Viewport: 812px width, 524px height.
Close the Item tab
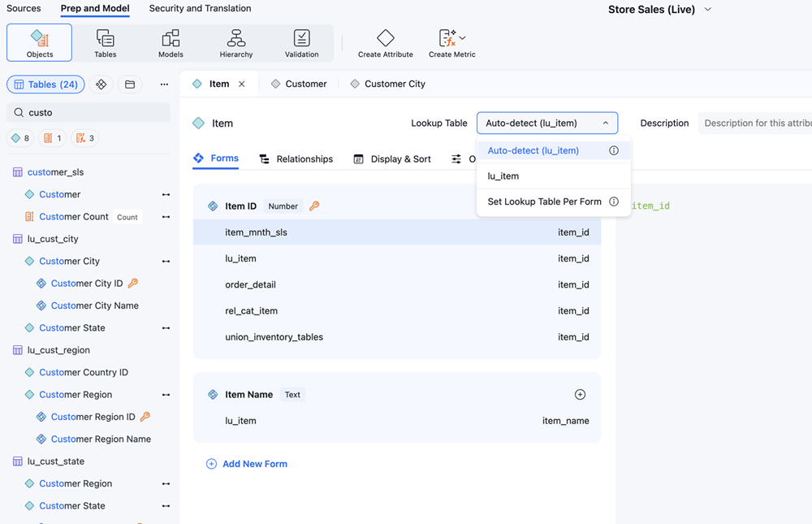tap(242, 84)
